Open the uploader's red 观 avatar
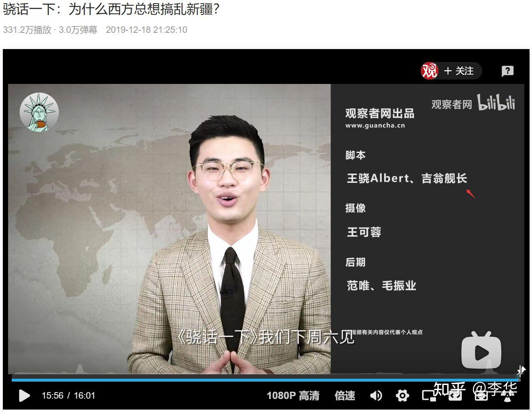Image resolution: width=532 pixels, height=412 pixels. (x=429, y=71)
